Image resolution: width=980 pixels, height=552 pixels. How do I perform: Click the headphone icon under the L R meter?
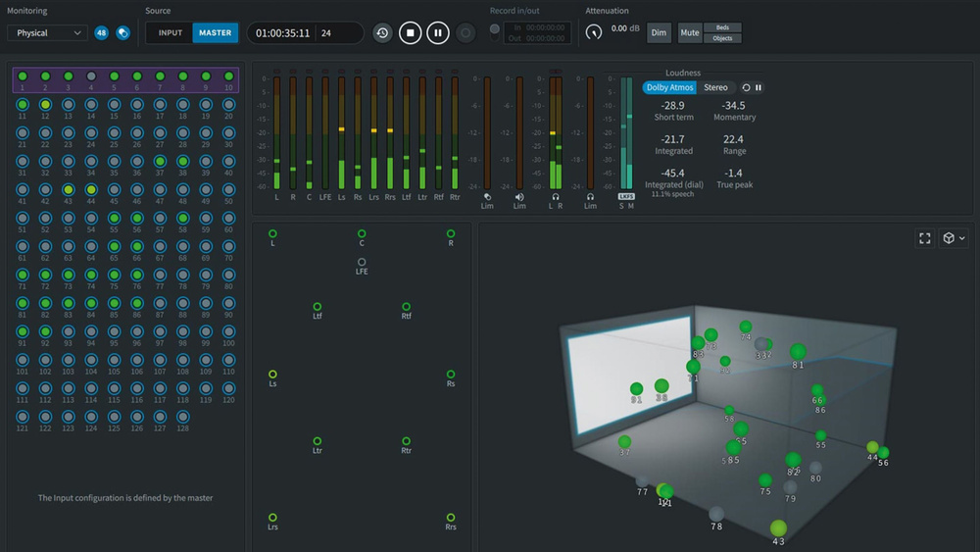pyautogui.click(x=556, y=196)
